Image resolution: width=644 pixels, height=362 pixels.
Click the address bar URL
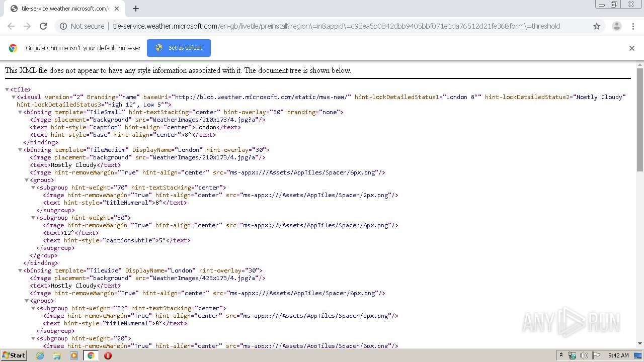pos(336,26)
